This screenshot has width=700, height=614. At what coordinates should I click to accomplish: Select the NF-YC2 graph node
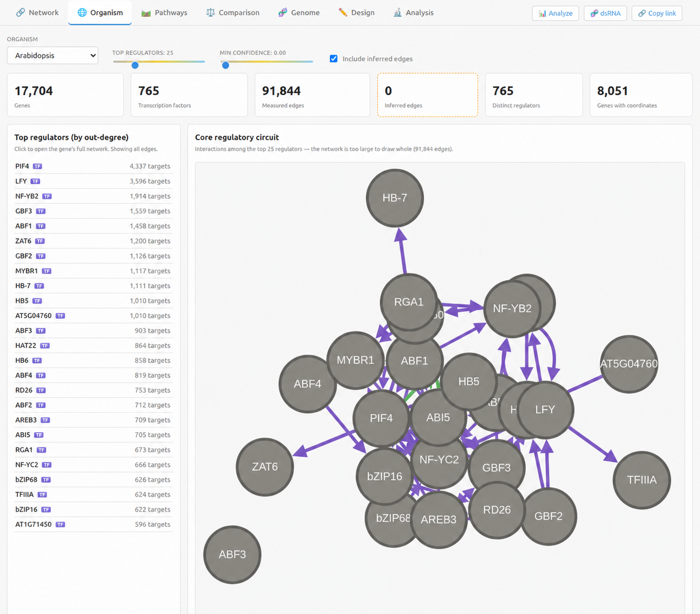click(439, 459)
